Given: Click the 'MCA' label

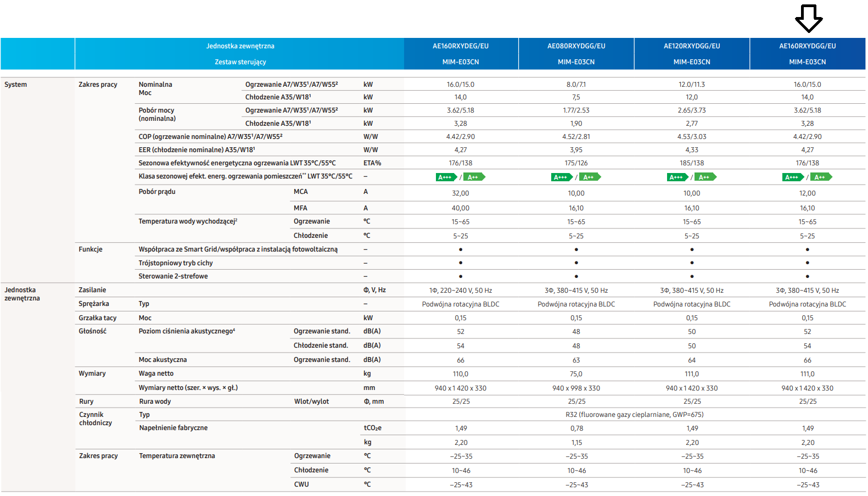Looking at the screenshot, I should coord(301,192).
